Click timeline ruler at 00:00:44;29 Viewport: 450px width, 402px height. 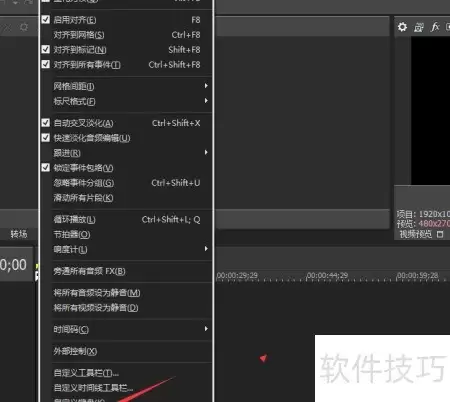[x=327, y=276]
